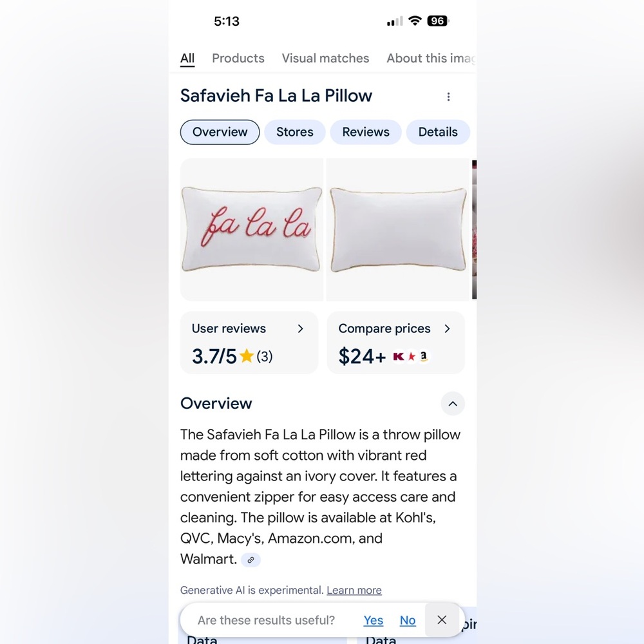This screenshot has width=644, height=644.
Task: Tap the battery indicator in status bar
Action: [x=438, y=21]
